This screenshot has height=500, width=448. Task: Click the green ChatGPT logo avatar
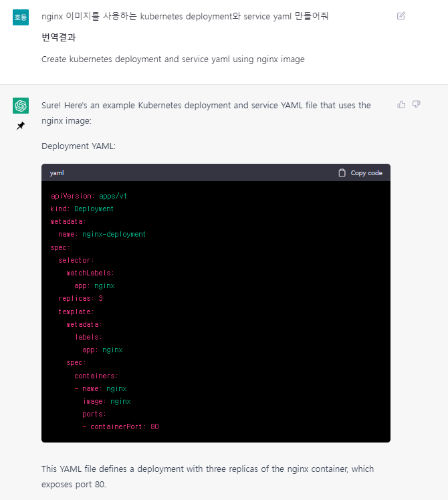[x=21, y=106]
